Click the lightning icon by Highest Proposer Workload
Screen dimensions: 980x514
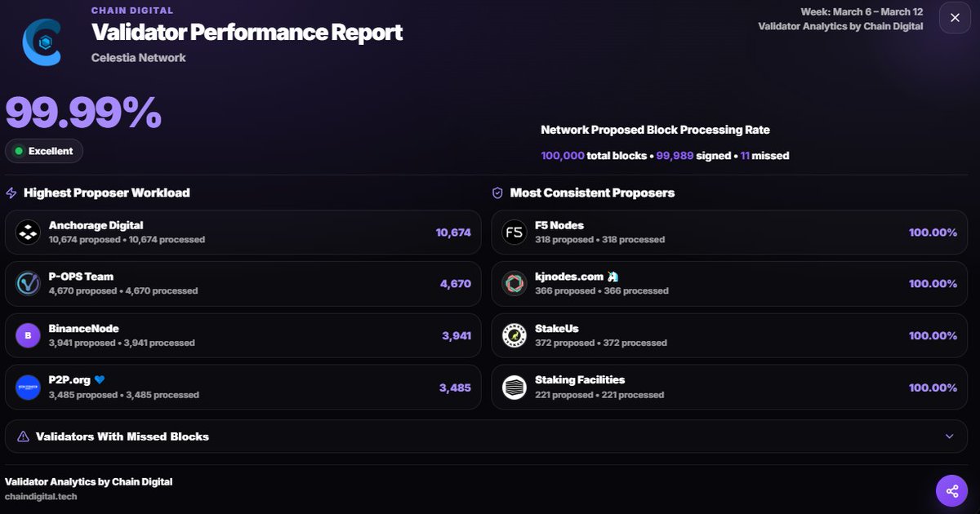coord(11,193)
